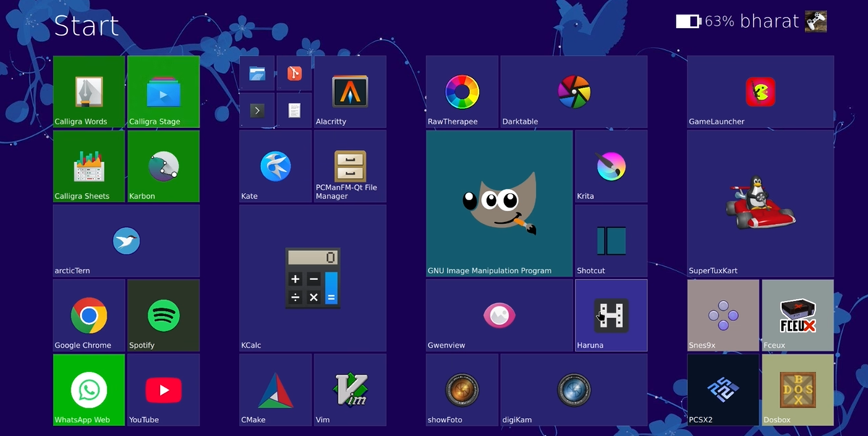Open the Krita painting app
The image size is (868, 436).
click(610, 166)
